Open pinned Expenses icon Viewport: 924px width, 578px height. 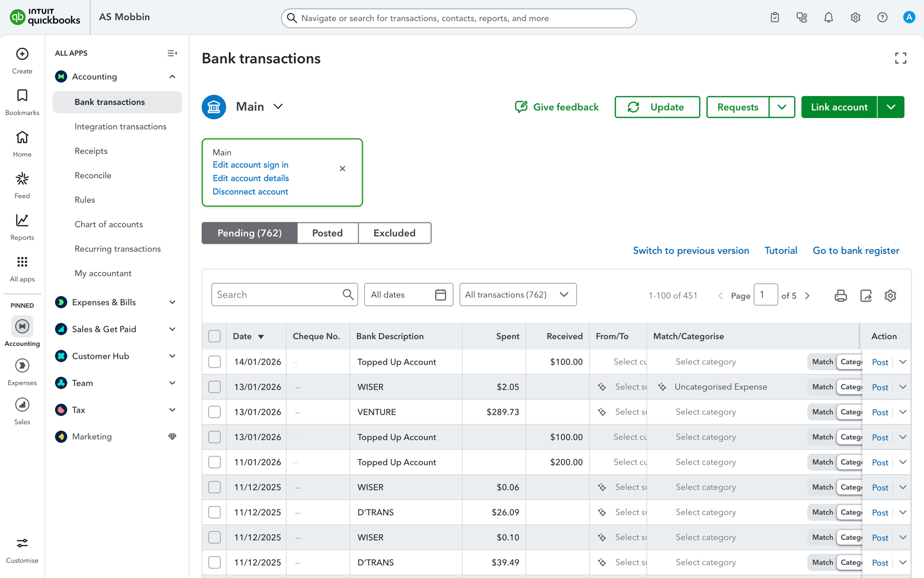(22, 366)
